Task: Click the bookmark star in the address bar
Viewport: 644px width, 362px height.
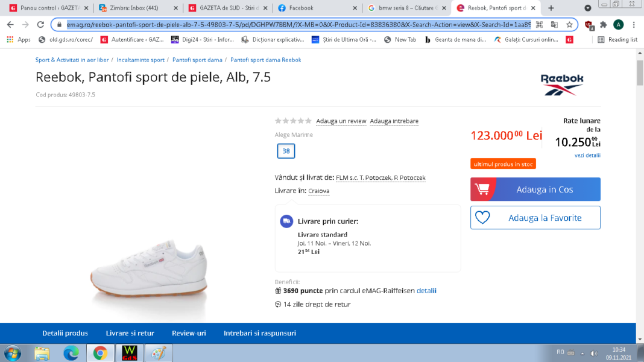Action: [569, 26]
